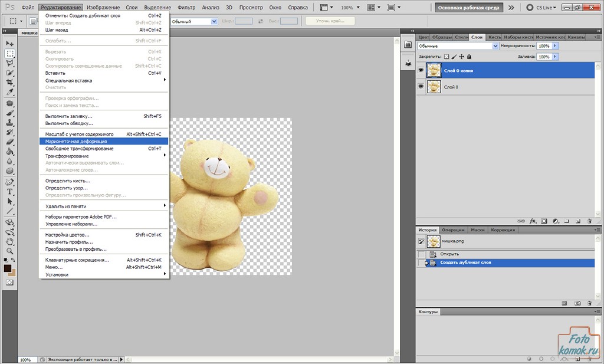Pick the Eyedropper tool
Screen dimensions: 604x364
click(x=10, y=92)
